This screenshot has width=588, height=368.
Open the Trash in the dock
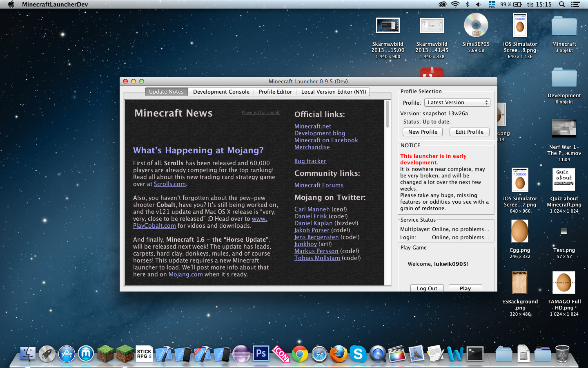pos(562,354)
